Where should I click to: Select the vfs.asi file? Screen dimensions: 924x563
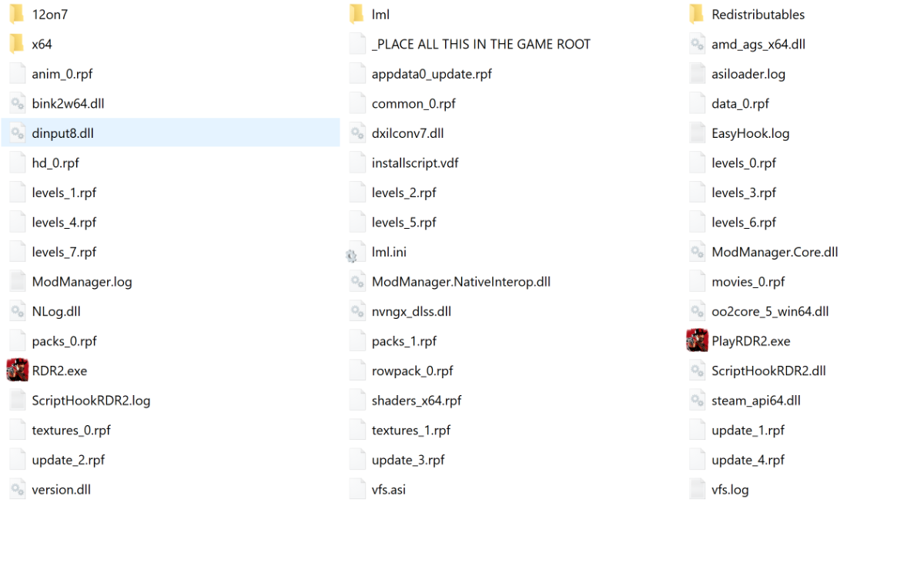point(388,490)
